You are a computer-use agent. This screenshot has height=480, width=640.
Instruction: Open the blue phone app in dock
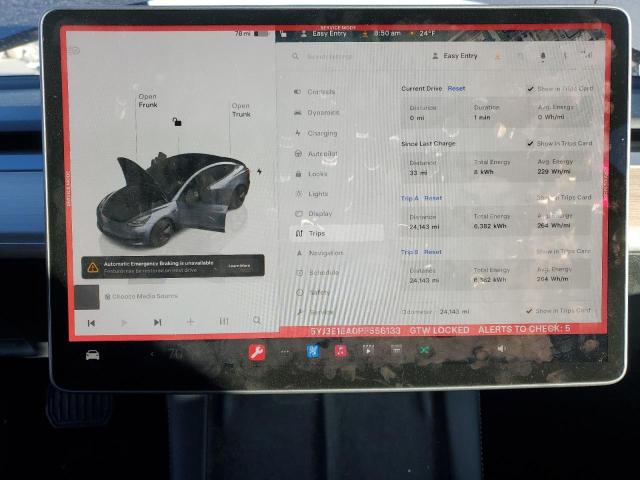pyautogui.click(x=313, y=351)
